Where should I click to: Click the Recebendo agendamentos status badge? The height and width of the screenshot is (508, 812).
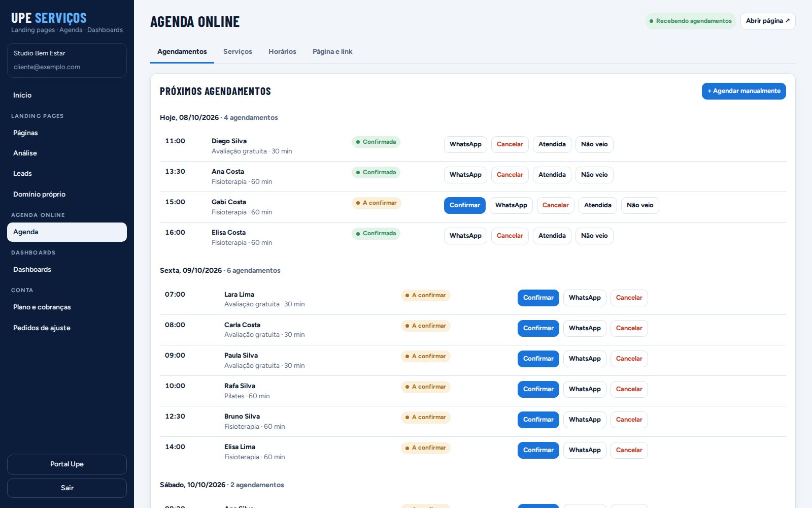(690, 21)
